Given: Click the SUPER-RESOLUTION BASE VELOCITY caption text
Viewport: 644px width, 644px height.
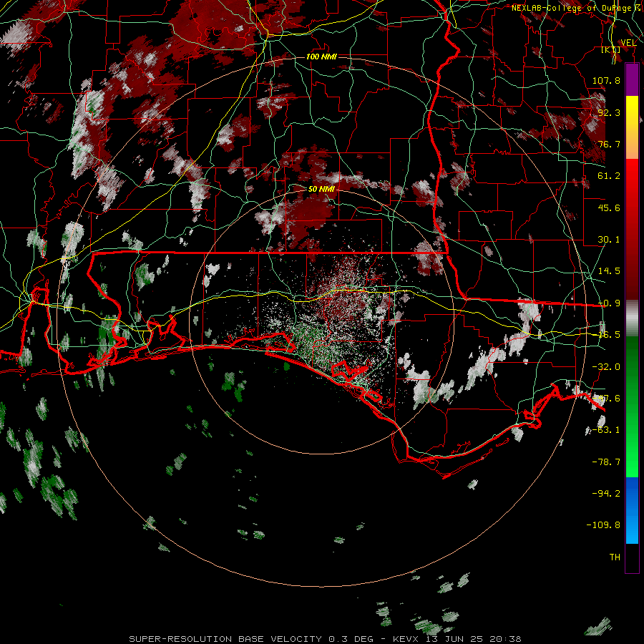Looking at the screenshot, I should click(x=225, y=639).
